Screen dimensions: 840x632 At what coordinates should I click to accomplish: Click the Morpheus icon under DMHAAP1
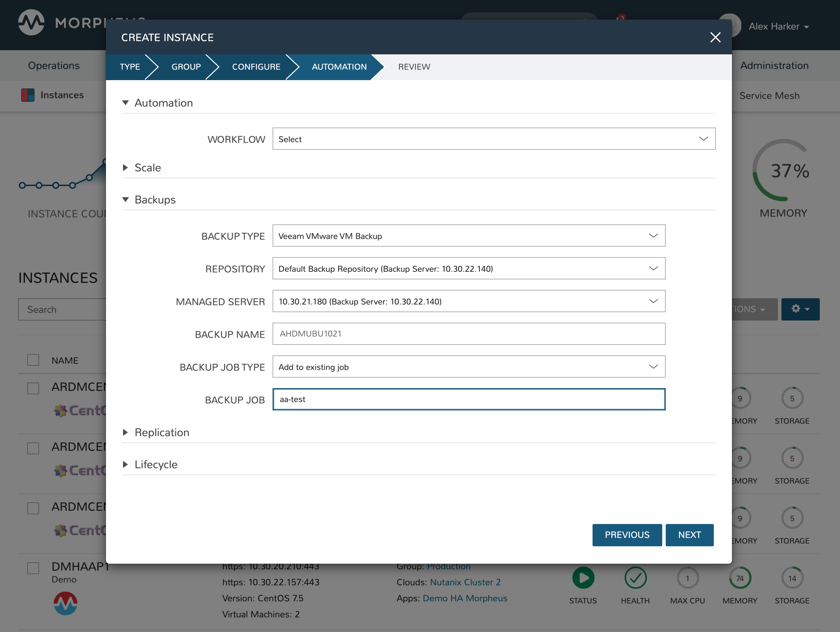65,603
